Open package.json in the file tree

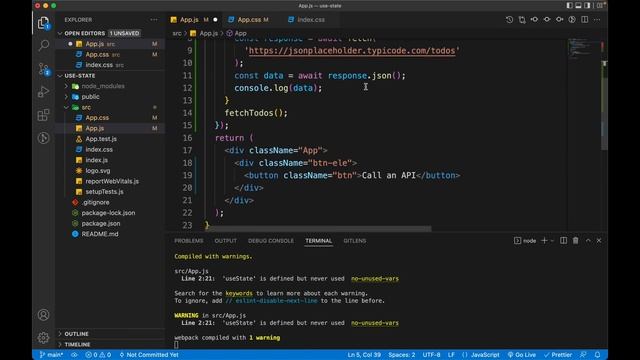(100, 223)
